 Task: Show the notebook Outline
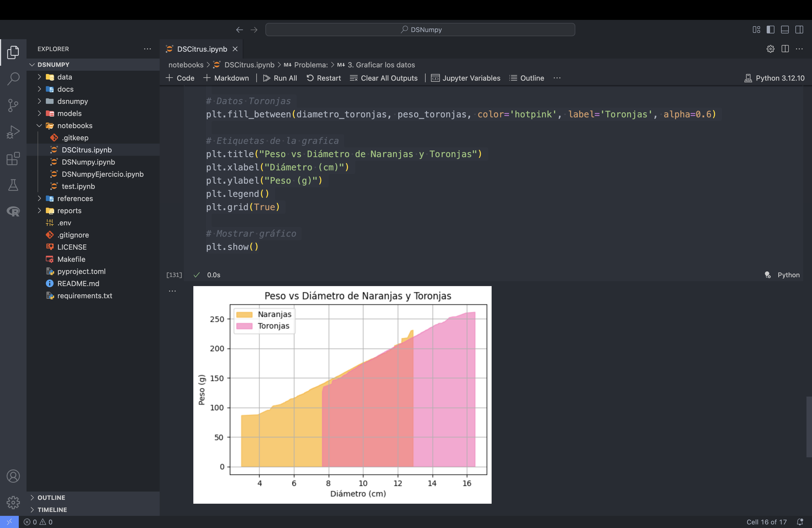(x=527, y=78)
